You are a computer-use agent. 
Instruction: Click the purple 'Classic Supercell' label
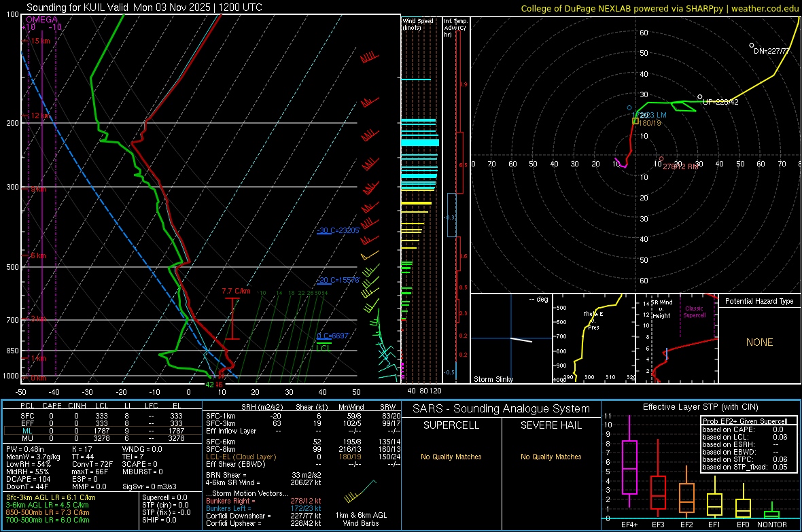tap(694, 312)
